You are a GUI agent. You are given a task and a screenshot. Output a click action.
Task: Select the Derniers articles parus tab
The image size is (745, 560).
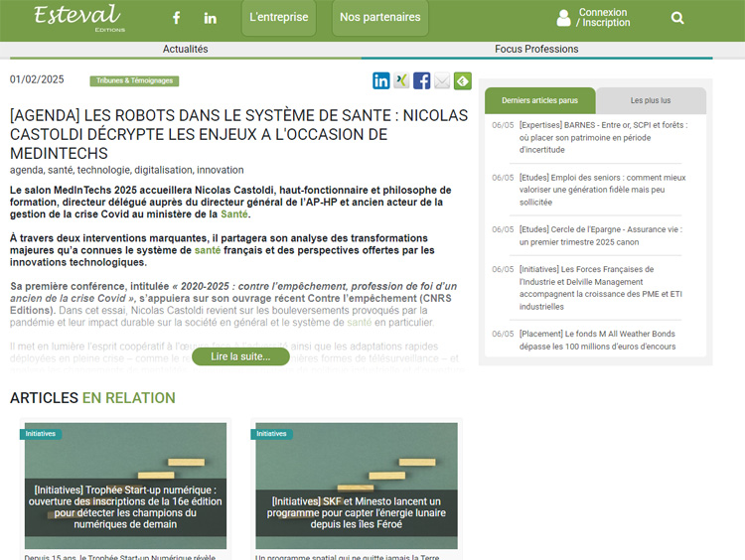pyautogui.click(x=540, y=100)
